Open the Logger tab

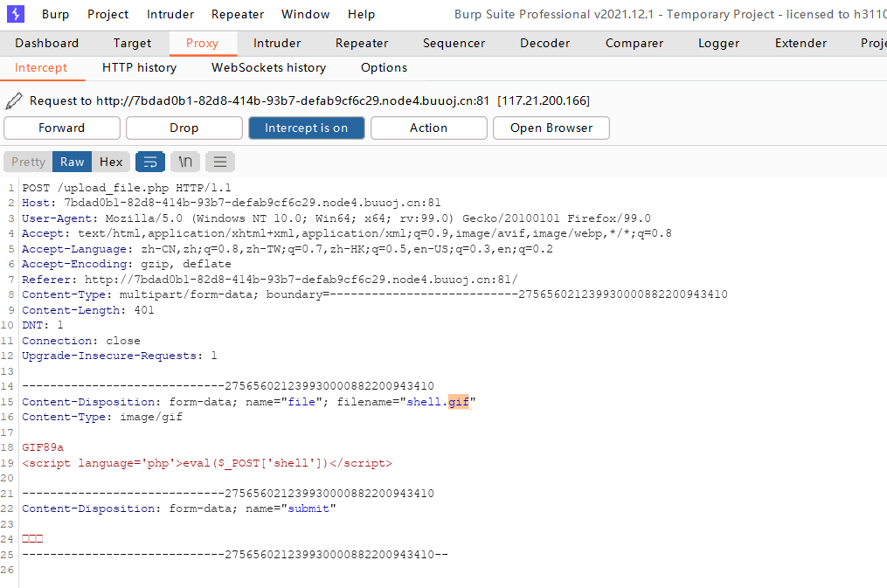click(x=718, y=43)
